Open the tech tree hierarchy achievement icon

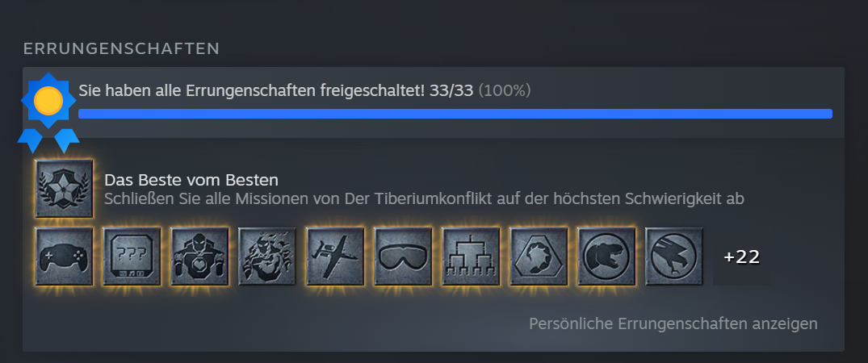coord(471,257)
